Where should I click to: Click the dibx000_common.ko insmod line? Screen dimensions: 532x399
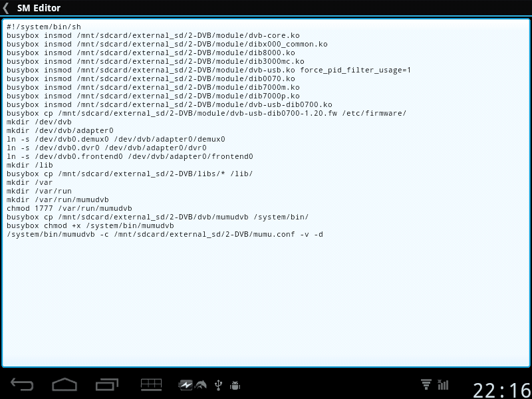pos(167,44)
